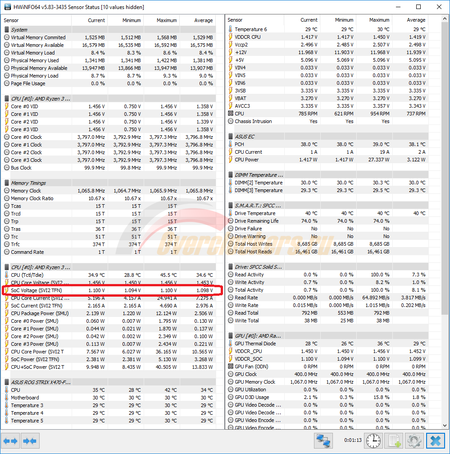Select the Command Rate row
This screenshot has height=454, width=450.
[109, 252]
